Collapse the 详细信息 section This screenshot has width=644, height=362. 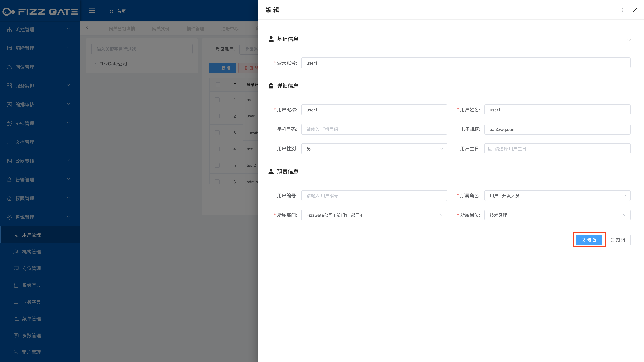pos(629,87)
